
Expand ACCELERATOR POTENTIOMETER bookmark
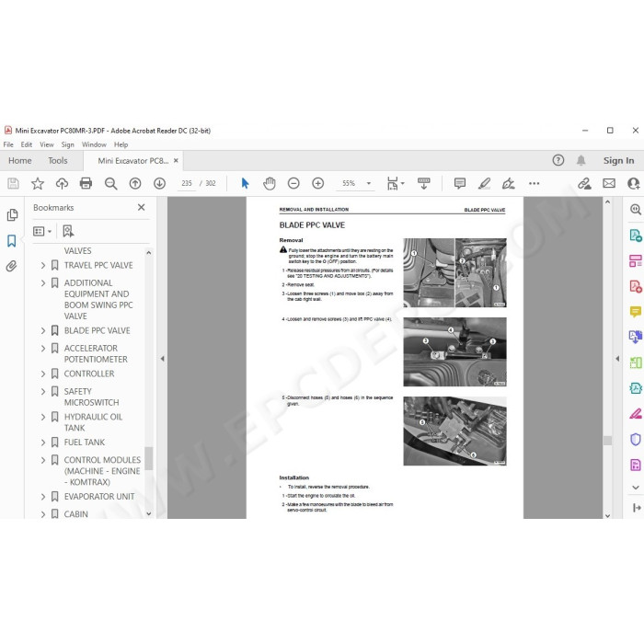point(43,349)
